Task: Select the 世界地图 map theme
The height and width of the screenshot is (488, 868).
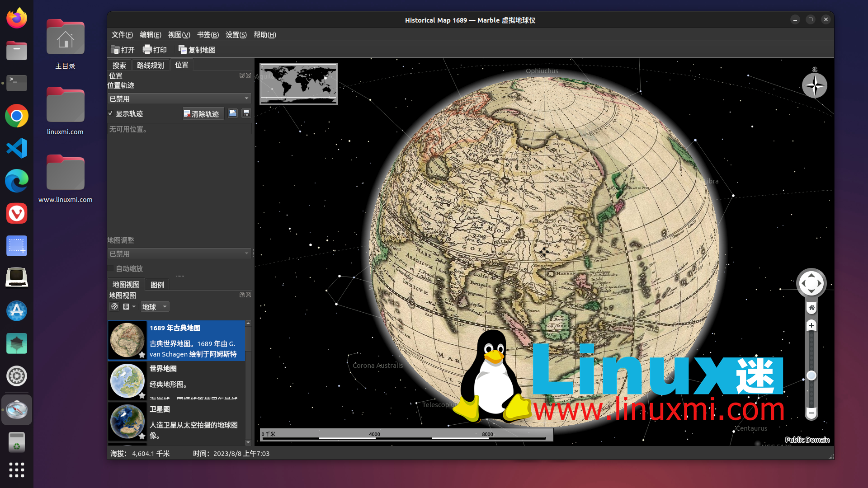Action: [x=176, y=381]
